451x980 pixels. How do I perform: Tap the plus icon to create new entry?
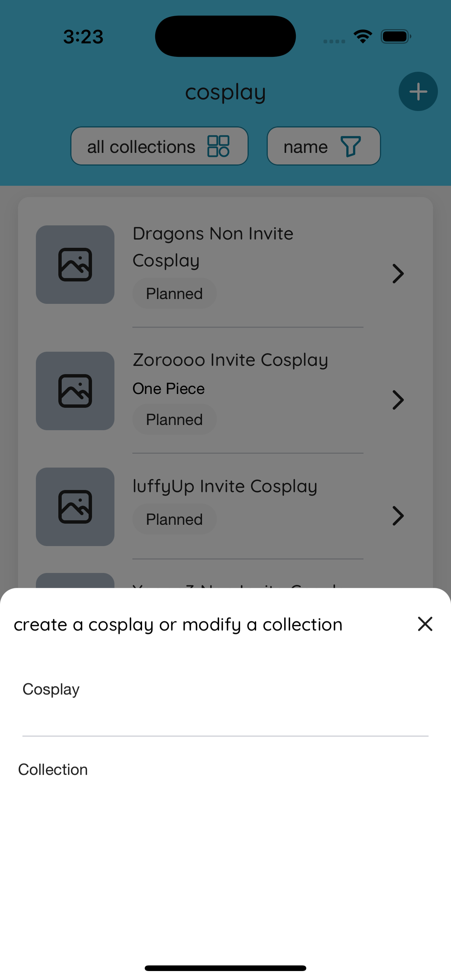pos(417,91)
